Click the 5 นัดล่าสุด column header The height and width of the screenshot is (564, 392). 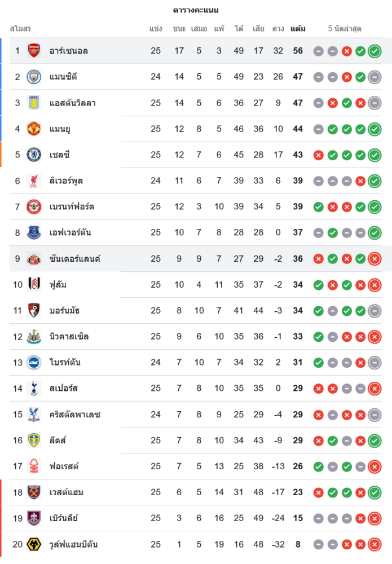point(345,28)
